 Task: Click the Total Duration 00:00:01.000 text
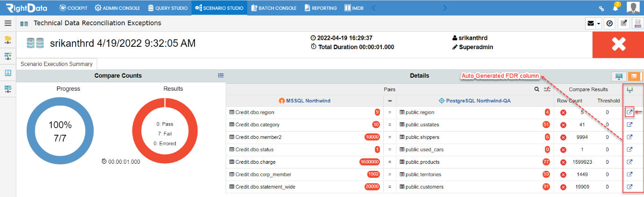pos(356,47)
